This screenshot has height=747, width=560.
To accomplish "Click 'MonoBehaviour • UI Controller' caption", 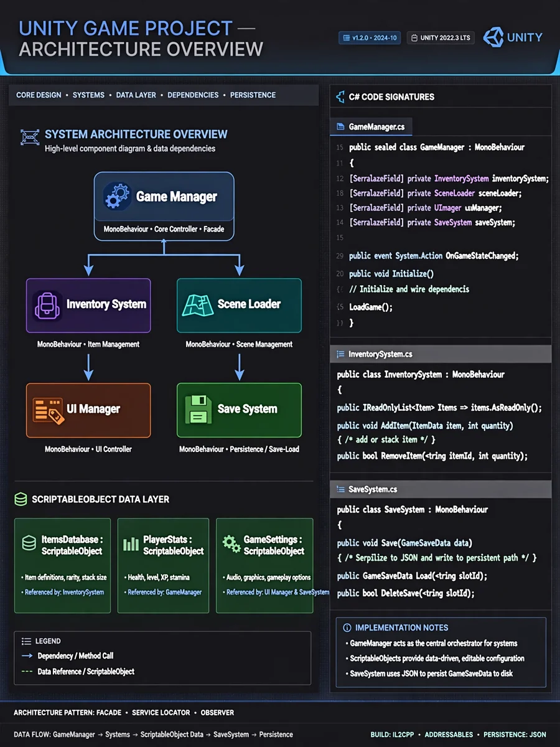I will point(88,449).
